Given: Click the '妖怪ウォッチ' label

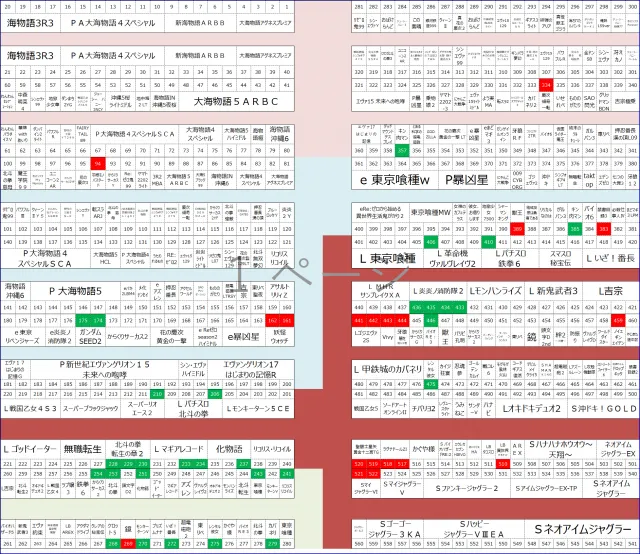Looking at the screenshot, I should coord(280,336).
